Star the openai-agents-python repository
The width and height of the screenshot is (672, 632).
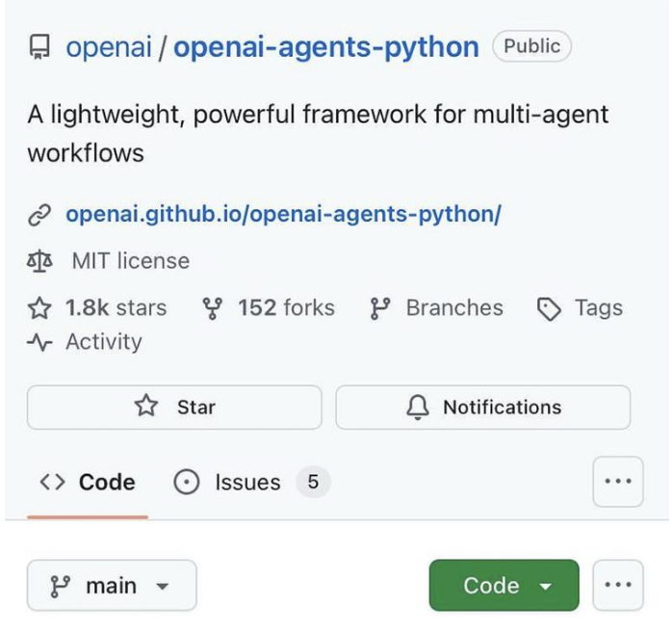point(174,408)
